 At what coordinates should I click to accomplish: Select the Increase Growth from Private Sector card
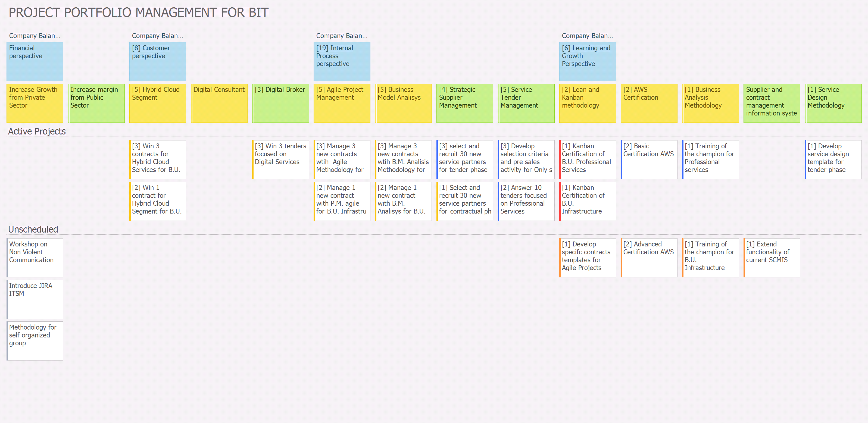(35, 103)
